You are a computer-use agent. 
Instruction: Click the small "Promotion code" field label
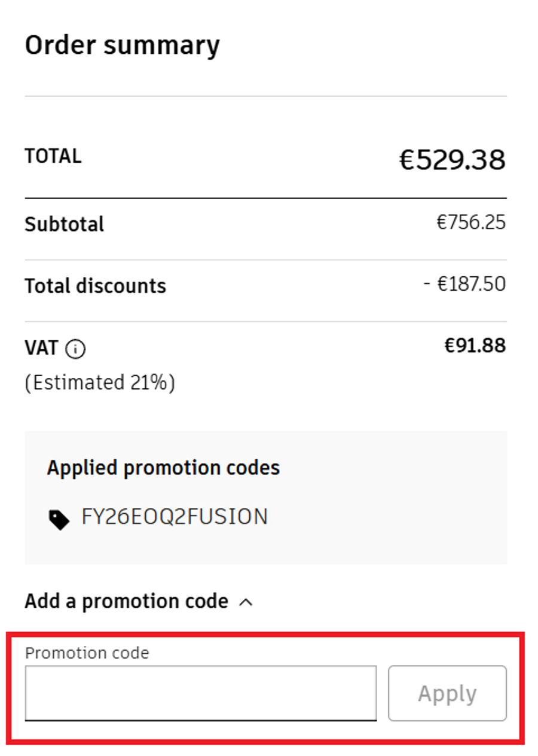(87, 653)
